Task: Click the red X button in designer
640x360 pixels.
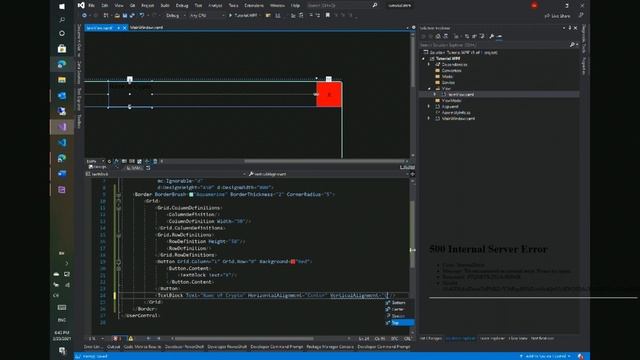Action: (329, 94)
